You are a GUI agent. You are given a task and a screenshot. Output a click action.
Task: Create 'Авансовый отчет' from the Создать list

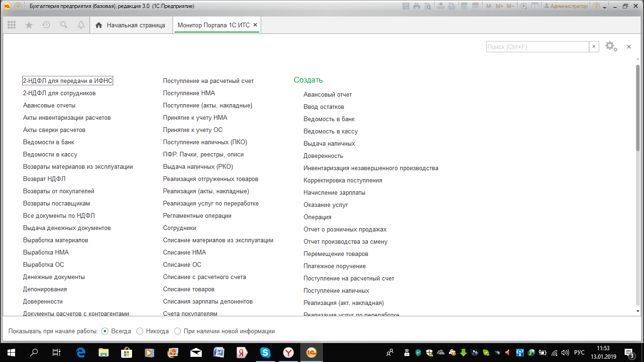pos(327,95)
